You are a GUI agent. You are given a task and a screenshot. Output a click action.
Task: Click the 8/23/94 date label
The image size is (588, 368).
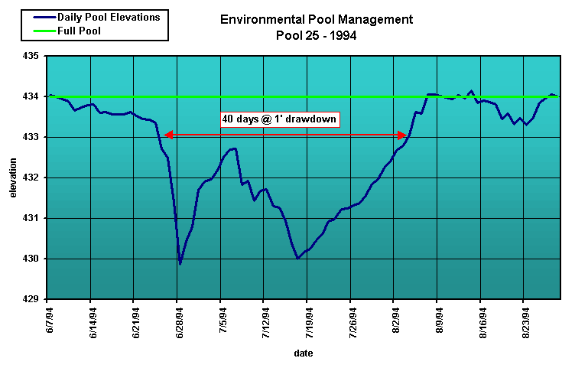click(x=526, y=323)
